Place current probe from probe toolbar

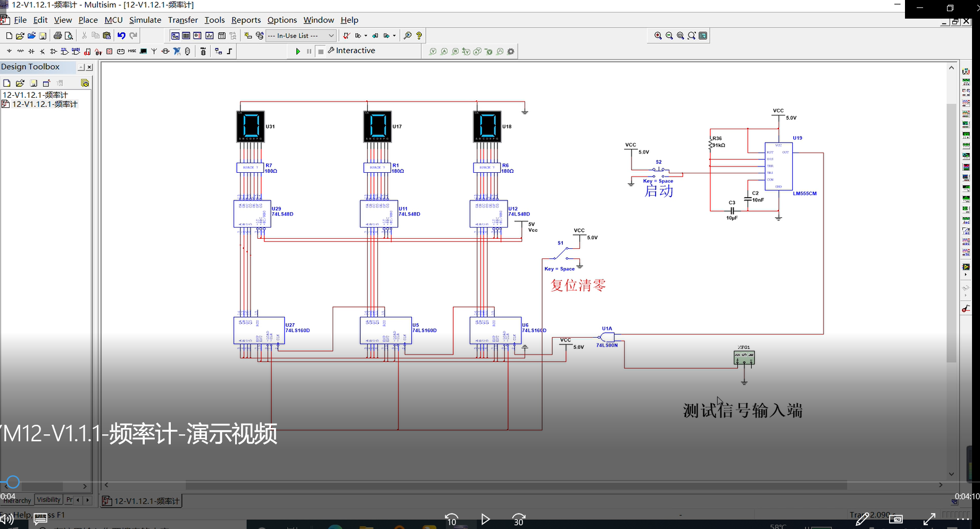pyautogui.click(x=444, y=52)
